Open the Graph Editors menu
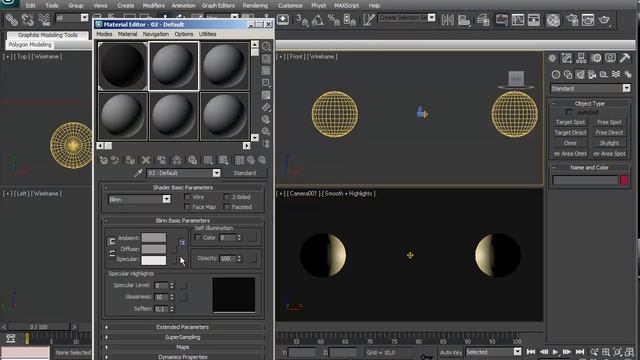This screenshot has width=640, height=360. tap(218, 6)
